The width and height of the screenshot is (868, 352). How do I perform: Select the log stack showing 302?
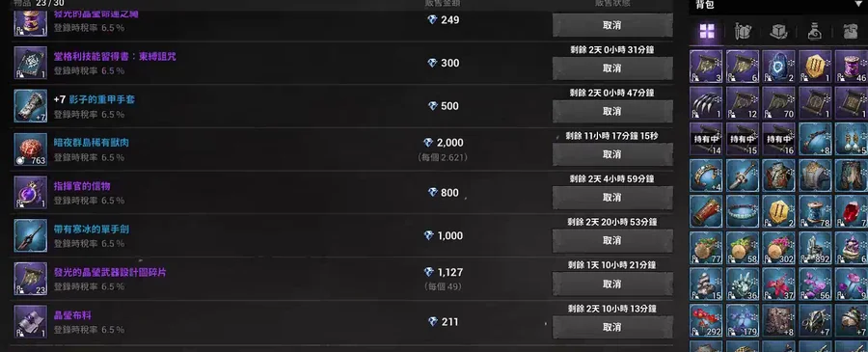pos(778,248)
